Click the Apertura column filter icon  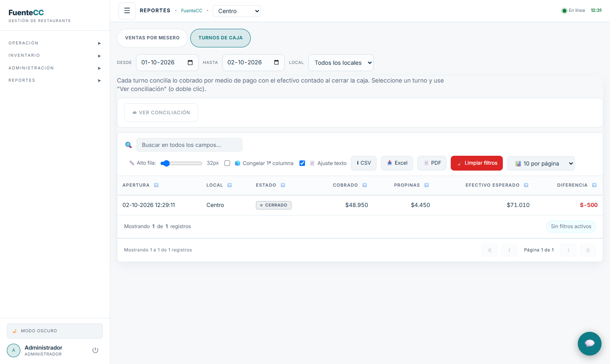click(x=156, y=185)
